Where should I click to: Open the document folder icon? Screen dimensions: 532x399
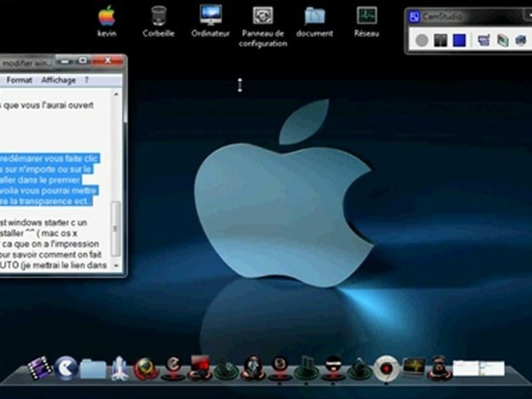(x=315, y=16)
